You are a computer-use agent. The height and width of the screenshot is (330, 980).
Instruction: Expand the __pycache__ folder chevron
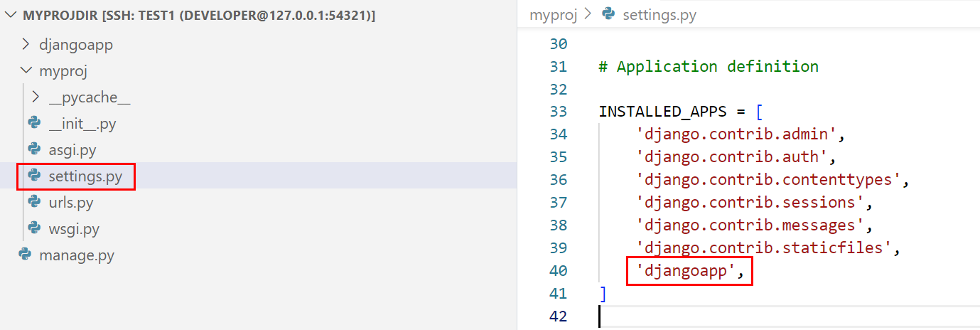point(36,97)
